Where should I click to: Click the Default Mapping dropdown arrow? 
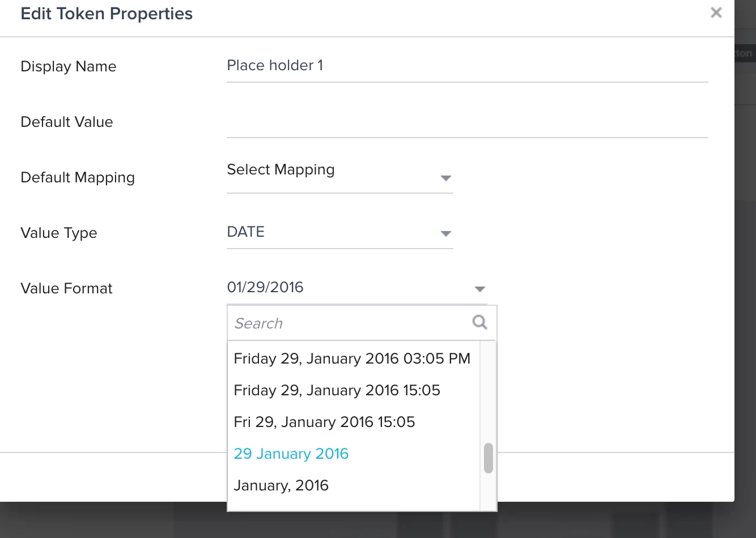446,178
